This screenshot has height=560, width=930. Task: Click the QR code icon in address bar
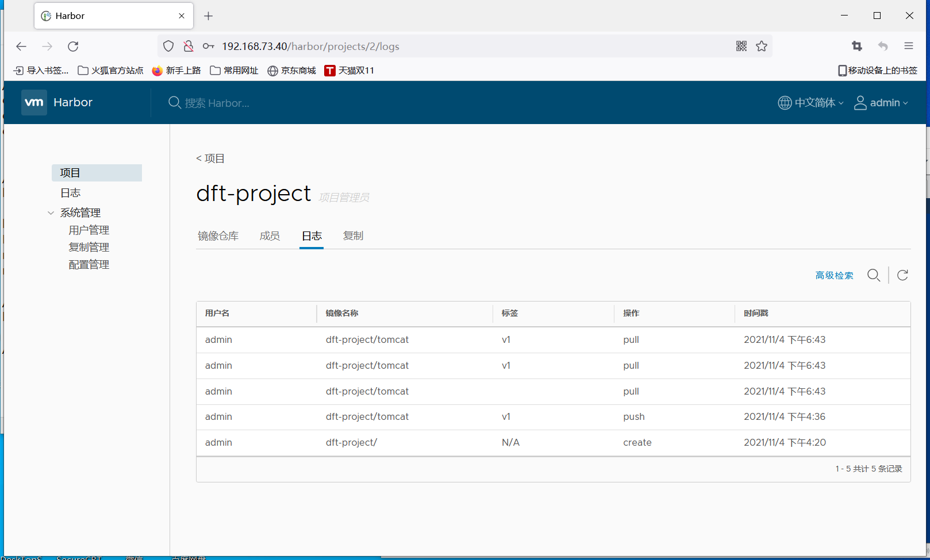[x=741, y=47]
